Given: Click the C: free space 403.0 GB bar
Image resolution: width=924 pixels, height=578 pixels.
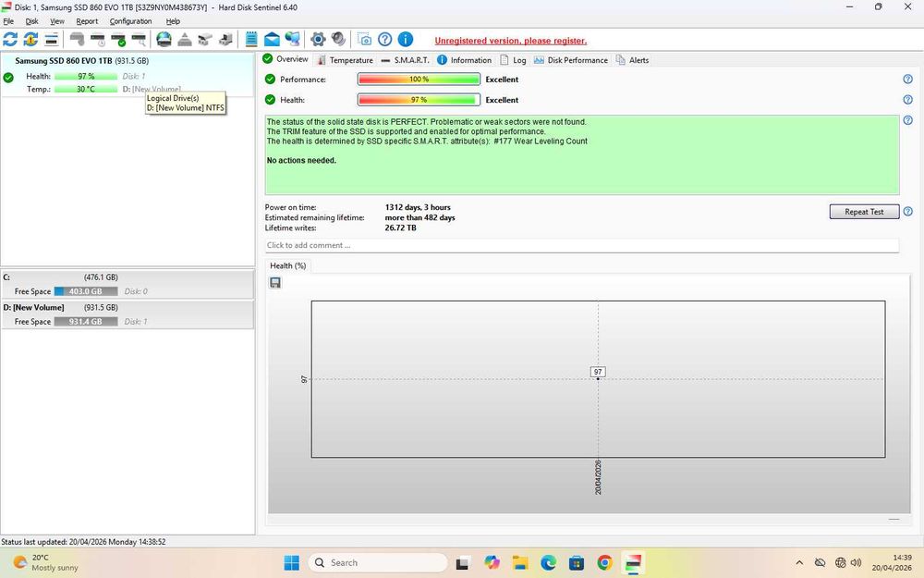Looking at the screenshot, I should [x=86, y=291].
